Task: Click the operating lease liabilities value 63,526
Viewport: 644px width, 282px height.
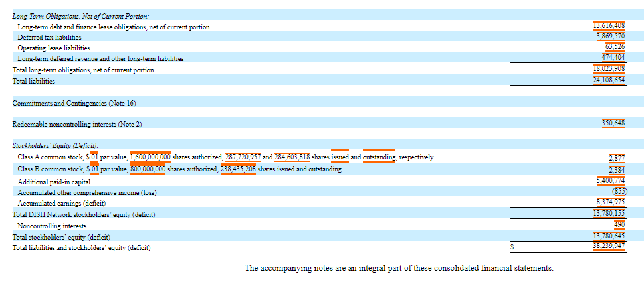Action: point(615,48)
